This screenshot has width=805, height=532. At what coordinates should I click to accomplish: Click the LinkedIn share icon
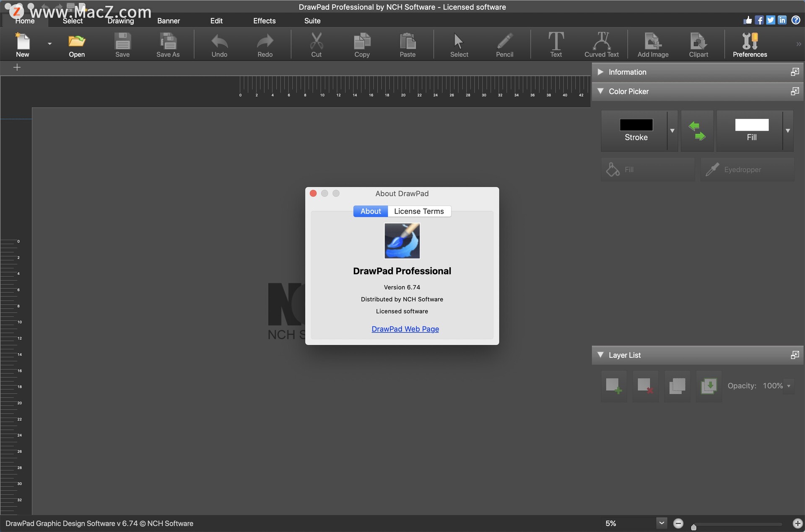pos(782,20)
